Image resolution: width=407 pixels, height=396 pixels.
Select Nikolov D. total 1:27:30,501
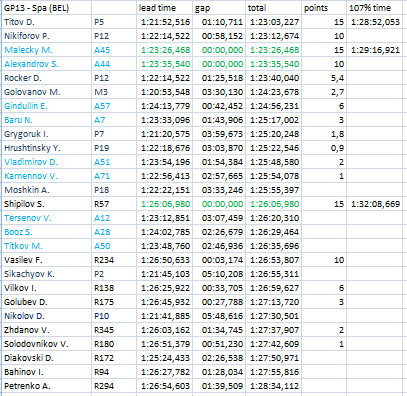click(x=274, y=316)
